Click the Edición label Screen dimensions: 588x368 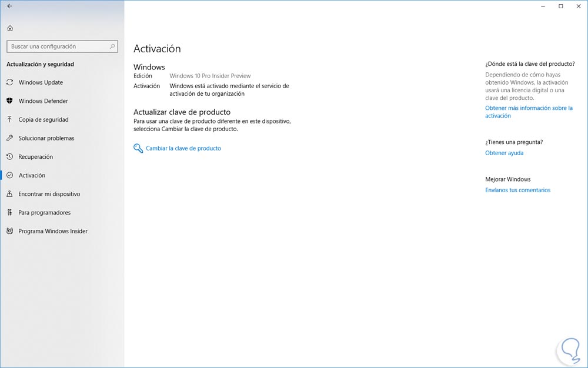(143, 76)
